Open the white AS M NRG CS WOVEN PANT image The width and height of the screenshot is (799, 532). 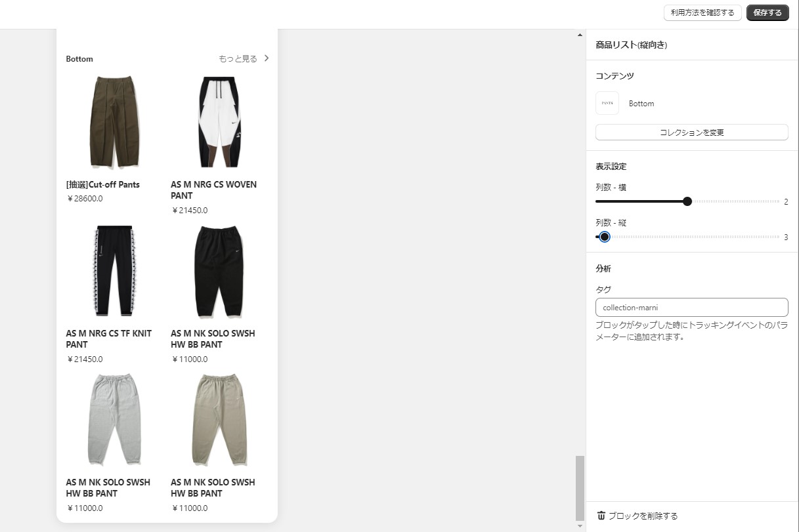pyautogui.click(x=219, y=122)
